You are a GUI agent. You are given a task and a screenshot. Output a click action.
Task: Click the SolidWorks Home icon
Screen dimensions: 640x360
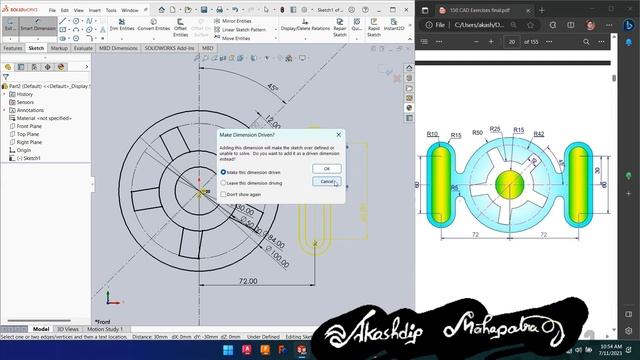pos(162,10)
